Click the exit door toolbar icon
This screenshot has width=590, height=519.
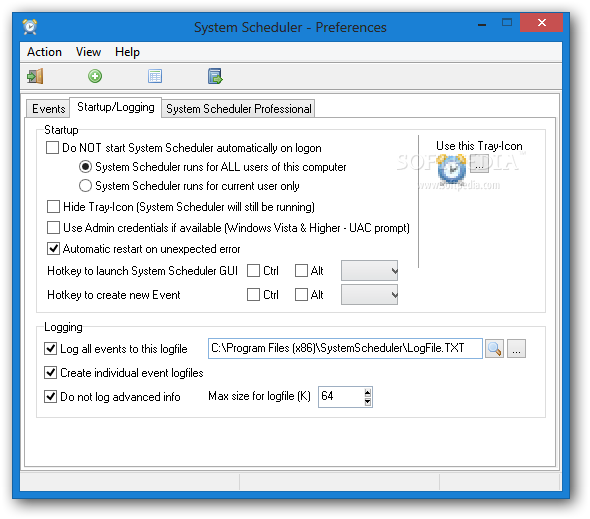point(35,76)
